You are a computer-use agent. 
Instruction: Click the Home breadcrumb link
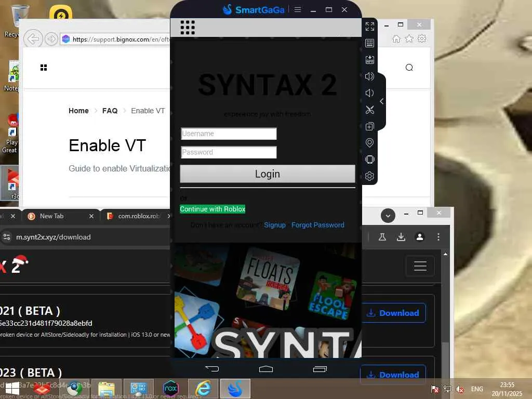pyautogui.click(x=78, y=111)
